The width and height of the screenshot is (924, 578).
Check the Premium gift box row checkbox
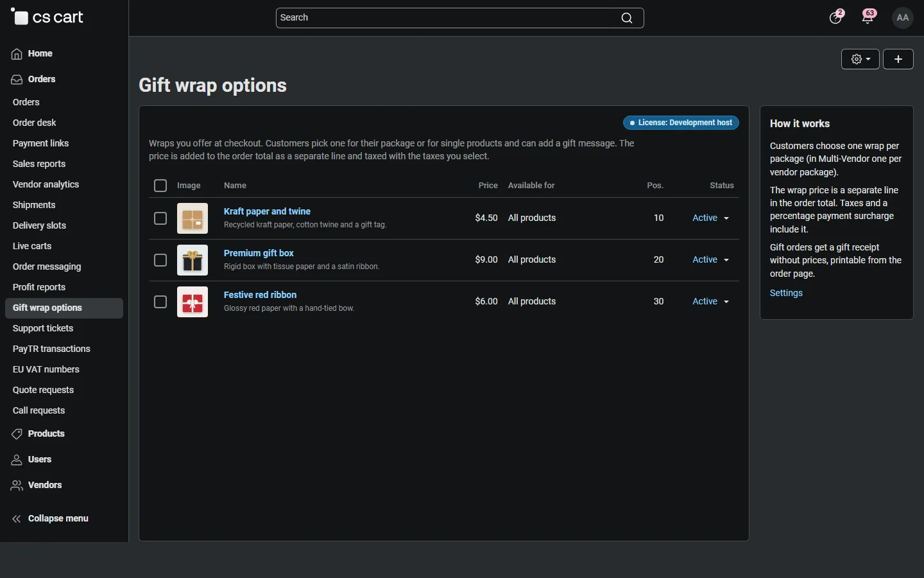[x=160, y=260]
